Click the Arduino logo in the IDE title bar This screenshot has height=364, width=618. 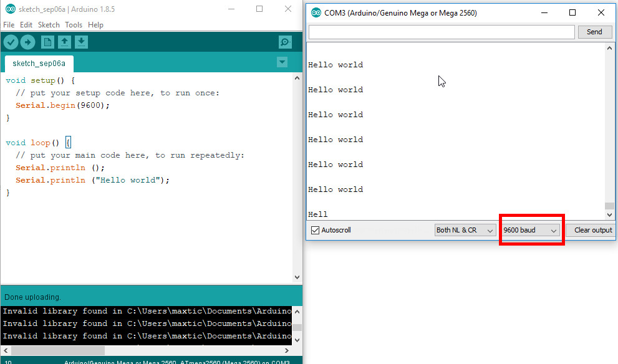[11, 9]
